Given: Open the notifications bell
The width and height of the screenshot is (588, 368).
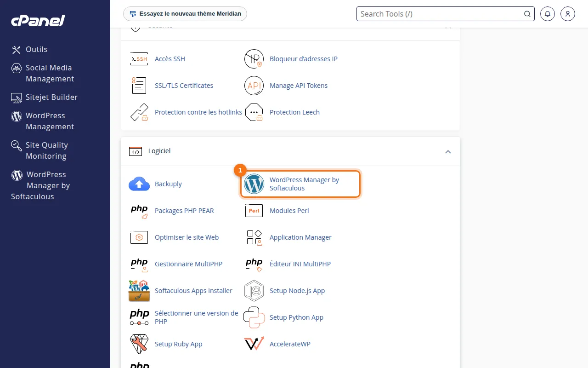Looking at the screenshot, I should (548, 14).
